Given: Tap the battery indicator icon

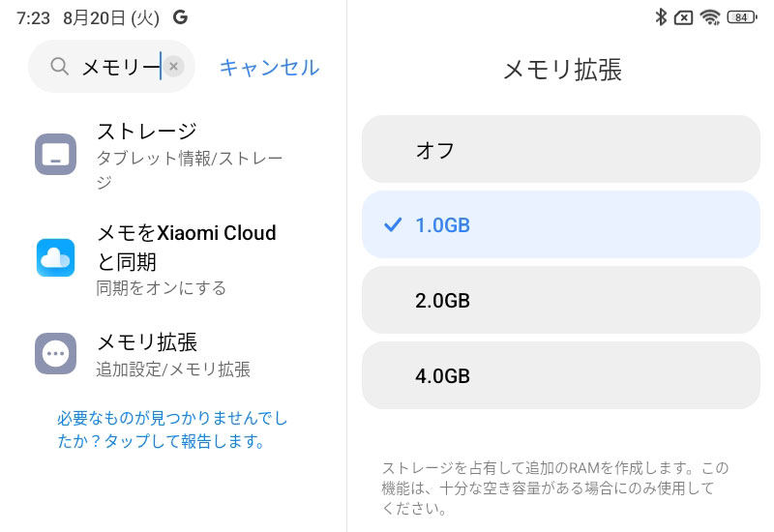Looking at the screenshot, I should [x=742, y=17].
